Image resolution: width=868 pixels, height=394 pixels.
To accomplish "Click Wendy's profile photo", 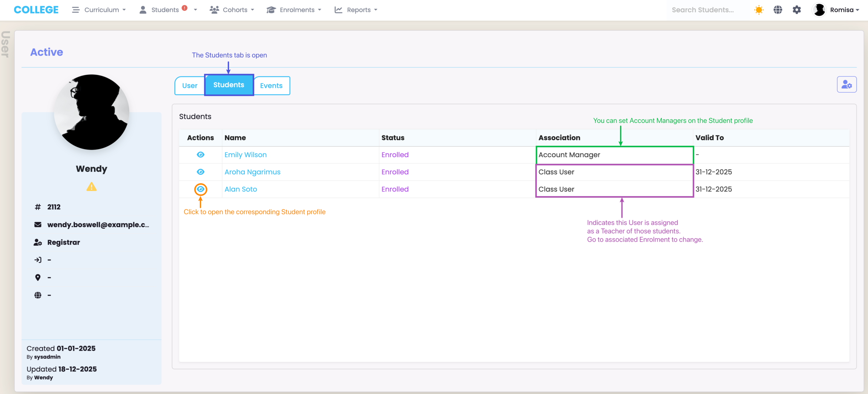I will (92, 112).
